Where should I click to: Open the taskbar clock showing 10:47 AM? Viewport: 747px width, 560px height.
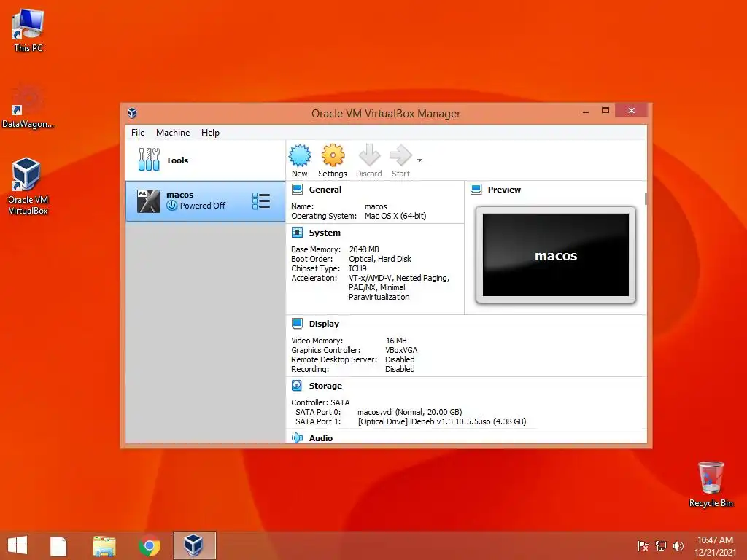[715, 546]
